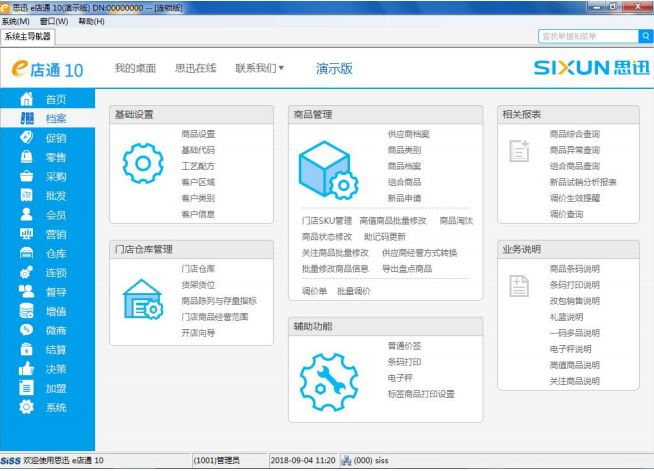Click the network status icon in status bar

click(346, 461)
